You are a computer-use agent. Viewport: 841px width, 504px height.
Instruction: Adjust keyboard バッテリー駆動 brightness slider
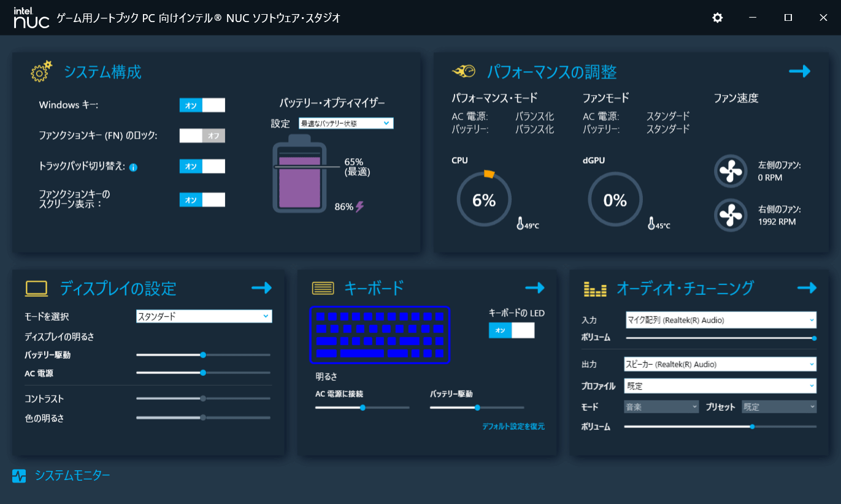tap(477, 407)
